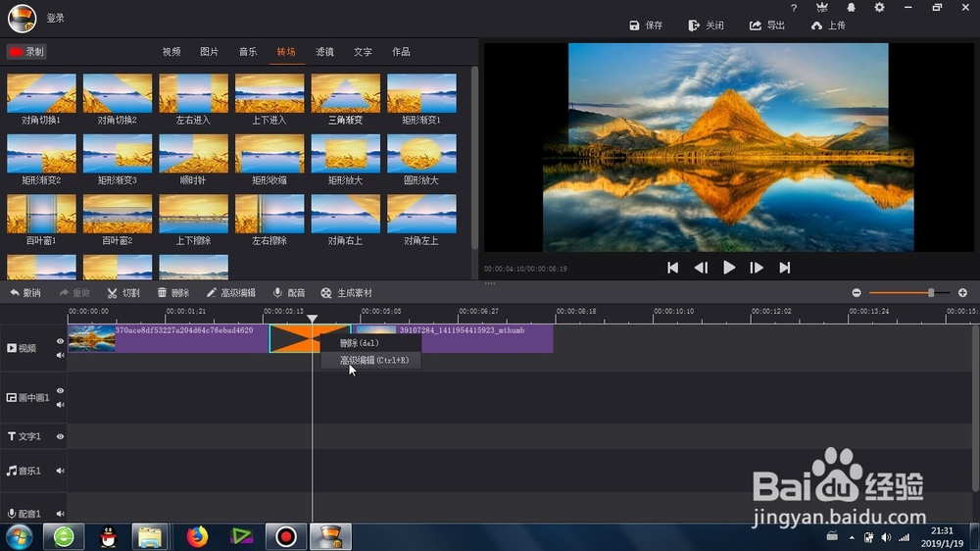980x551 pixels.
Task: Mute the 音乐1 track speaker
Action: [x=60, y=471]
